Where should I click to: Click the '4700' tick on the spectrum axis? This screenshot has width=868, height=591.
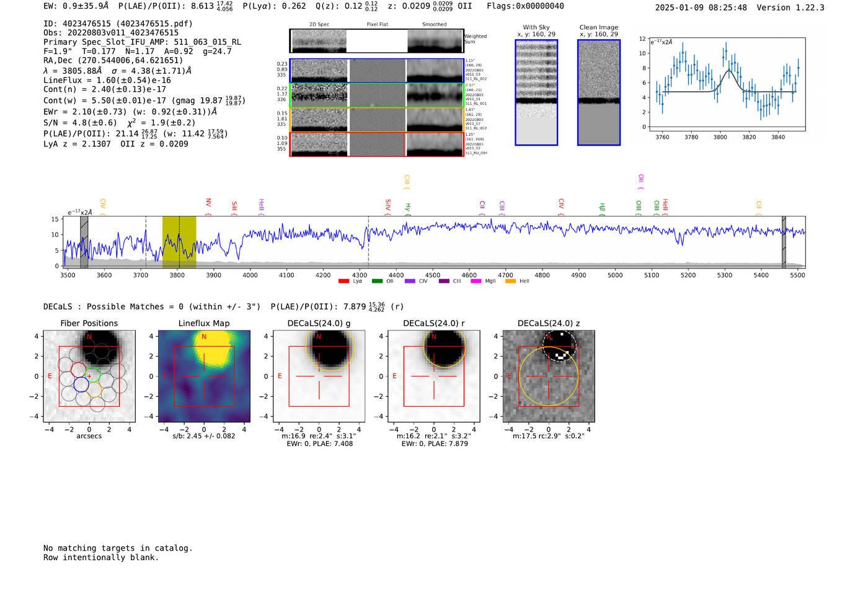pos(505,275)
